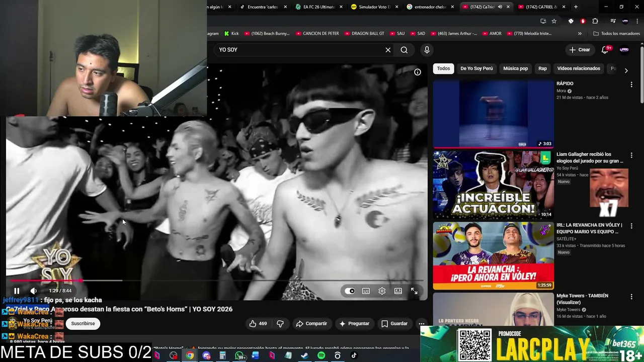
Task: Open a new browser tab
Action: (576, 7)
